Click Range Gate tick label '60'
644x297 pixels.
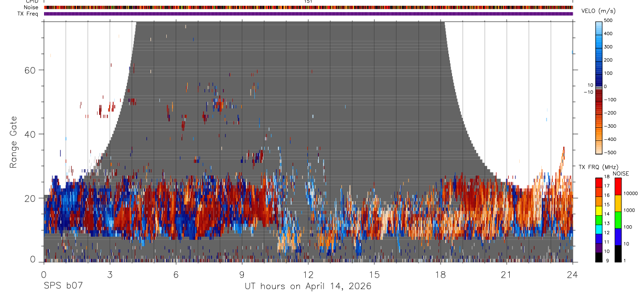[x=29, y=70]
